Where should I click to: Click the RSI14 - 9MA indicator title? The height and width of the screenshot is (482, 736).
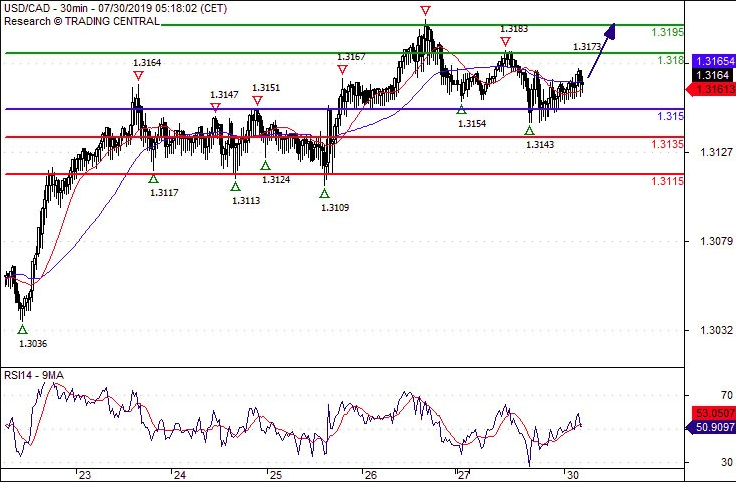36,376
